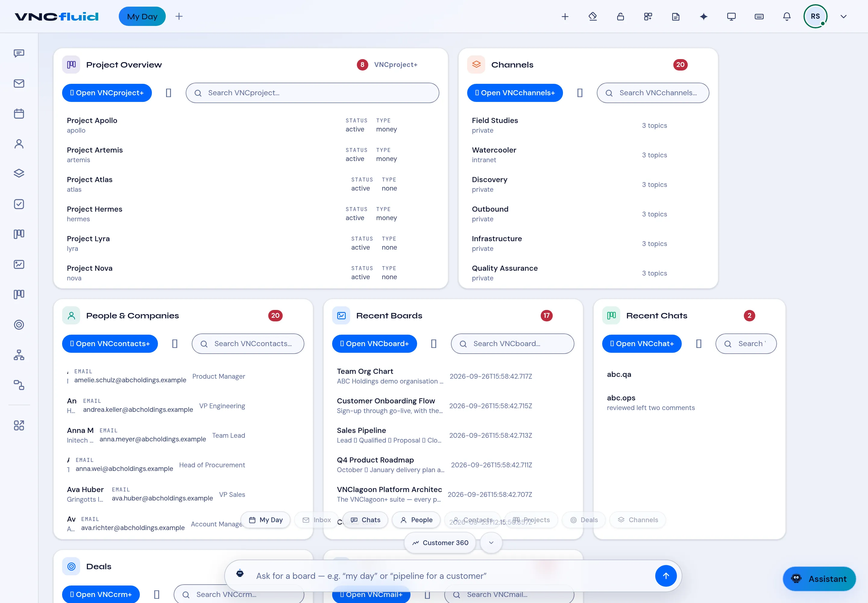Click Open VNCchannels+ button
This screenshot has height=603, width=868.
click(515, 93)
